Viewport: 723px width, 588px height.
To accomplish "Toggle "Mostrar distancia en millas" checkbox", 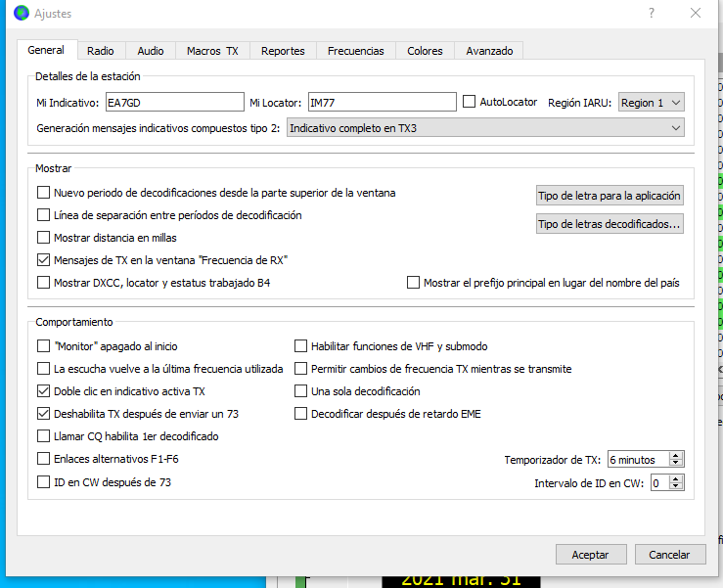I will pos(43,237).
